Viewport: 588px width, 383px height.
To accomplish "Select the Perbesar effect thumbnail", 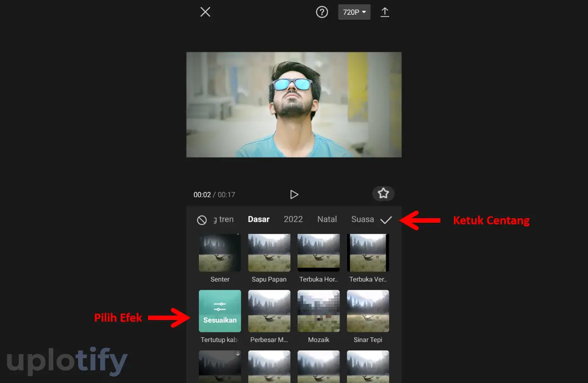I will (x=269, y=311).
